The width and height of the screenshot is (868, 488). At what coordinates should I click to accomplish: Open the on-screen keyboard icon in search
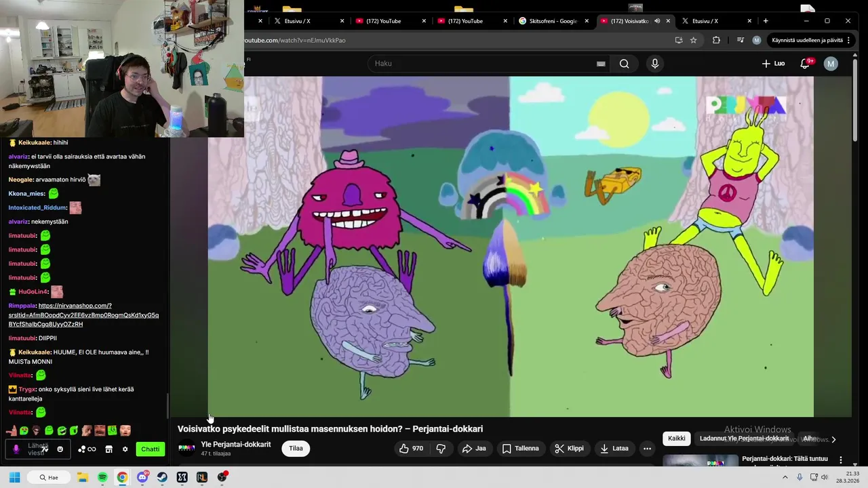click(x=601, y=64)
